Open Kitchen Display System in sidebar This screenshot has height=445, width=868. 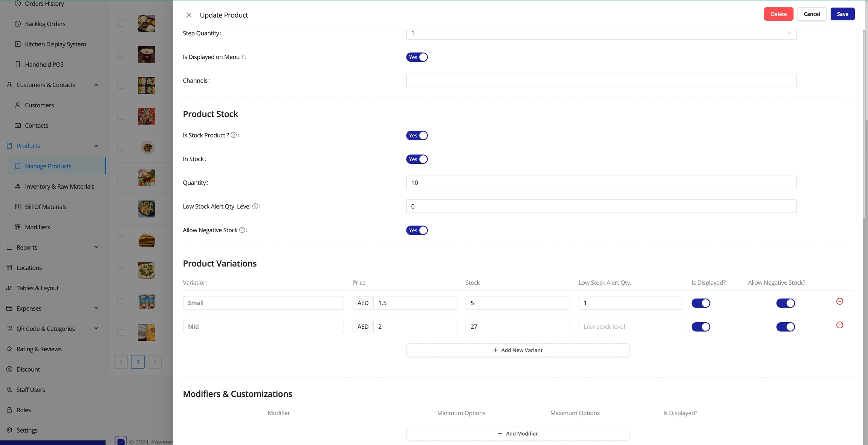pos(55,44)
